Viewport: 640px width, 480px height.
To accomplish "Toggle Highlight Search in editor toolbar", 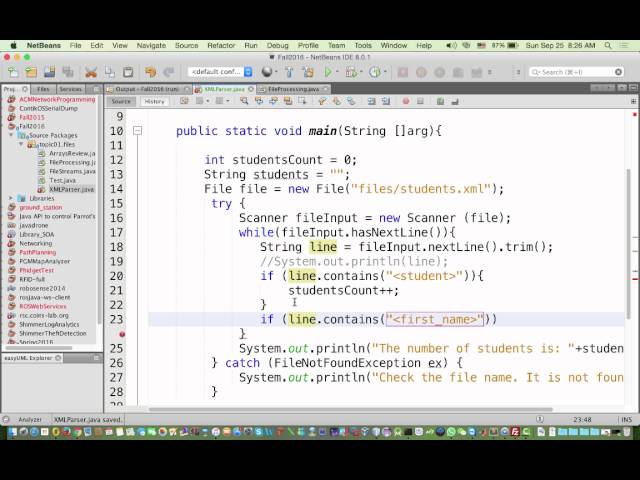I will (288, 101).
